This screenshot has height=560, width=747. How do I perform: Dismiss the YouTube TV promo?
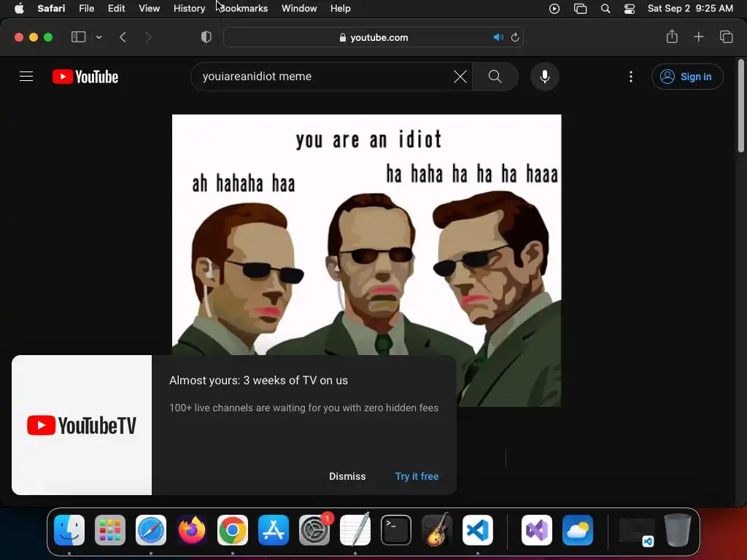pos(347,476)
